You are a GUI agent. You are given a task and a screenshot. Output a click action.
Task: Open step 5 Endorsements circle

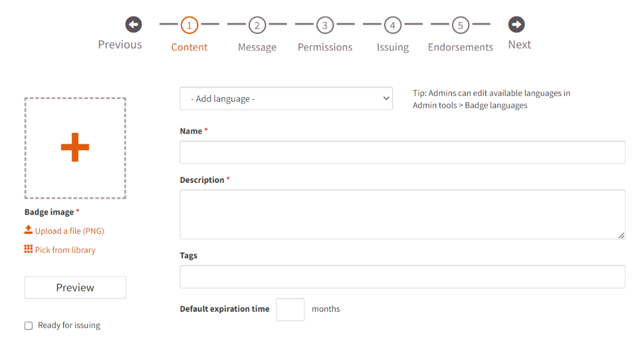pyautogui.click(x=460, y=25)
